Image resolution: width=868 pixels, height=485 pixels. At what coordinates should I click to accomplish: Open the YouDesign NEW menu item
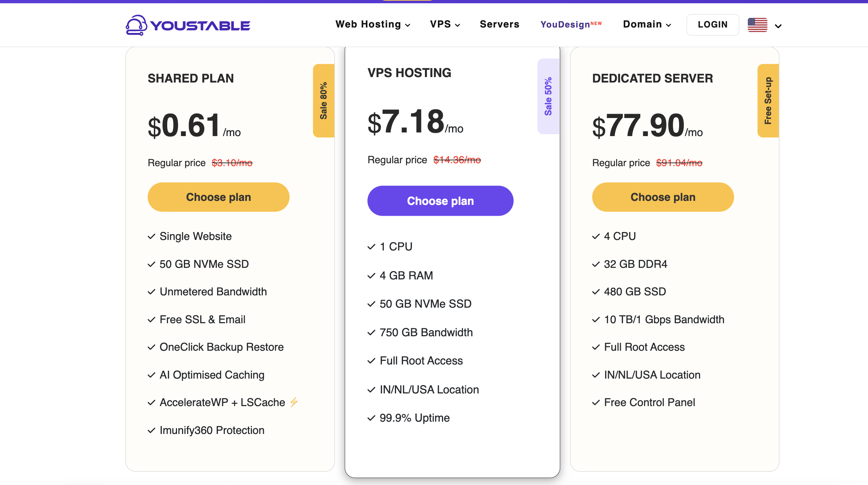point(571,24)
